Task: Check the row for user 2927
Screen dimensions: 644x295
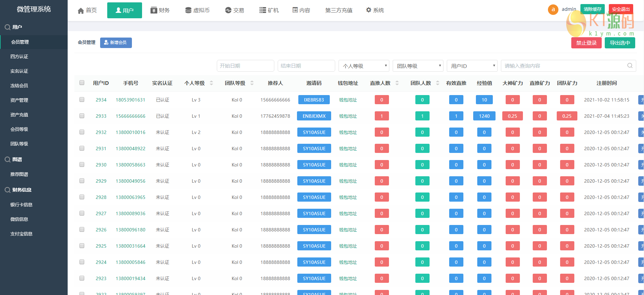Action: pos(82,213)
